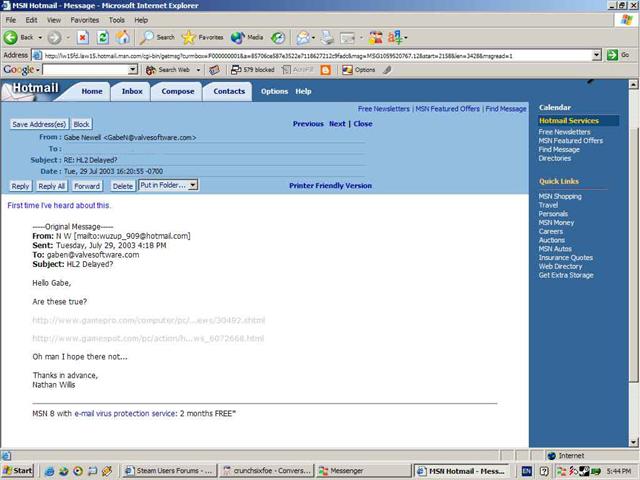The width and height of the screenshot is (640, 480).
Task: Click the orange Blogger icon in Google toolbar
Action: (x=325, y=70)
